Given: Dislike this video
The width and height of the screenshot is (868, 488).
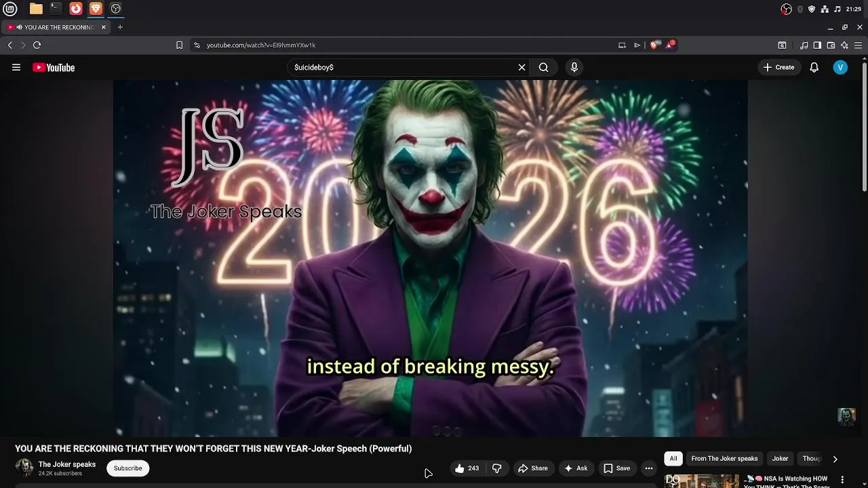Looking at the screenshot, I should click(497, 468).
